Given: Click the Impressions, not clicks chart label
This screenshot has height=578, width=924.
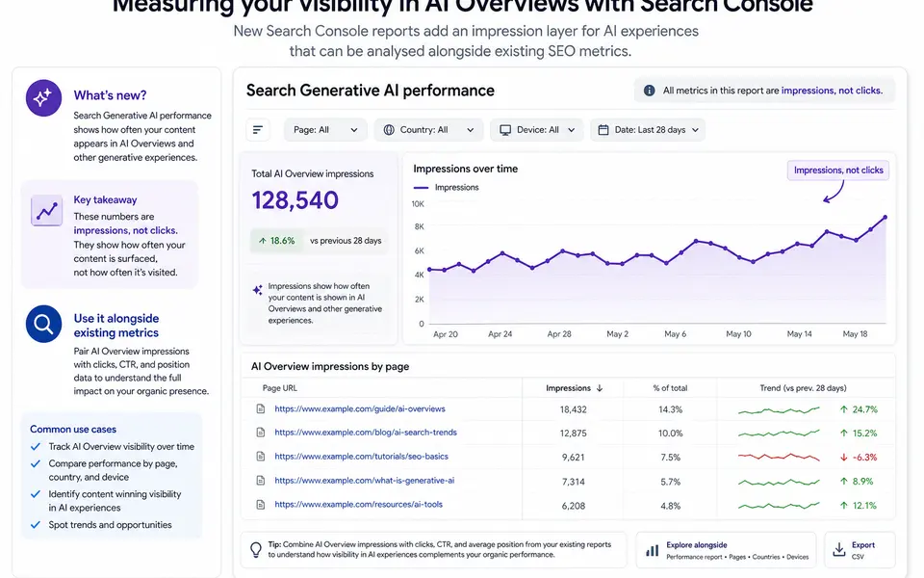Looking at the screenshot, I should [838, 171].
